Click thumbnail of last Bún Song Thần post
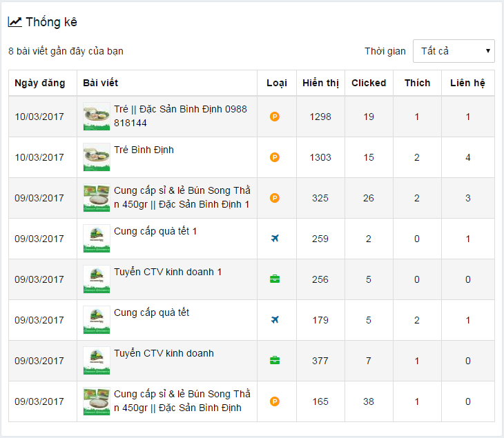 pos(97,401)
